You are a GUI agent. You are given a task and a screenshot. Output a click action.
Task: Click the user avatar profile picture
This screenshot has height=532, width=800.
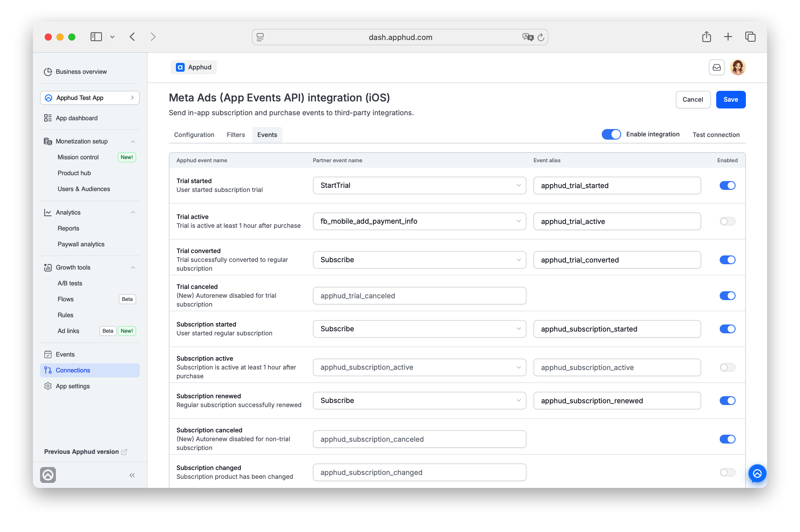point(738,67)
